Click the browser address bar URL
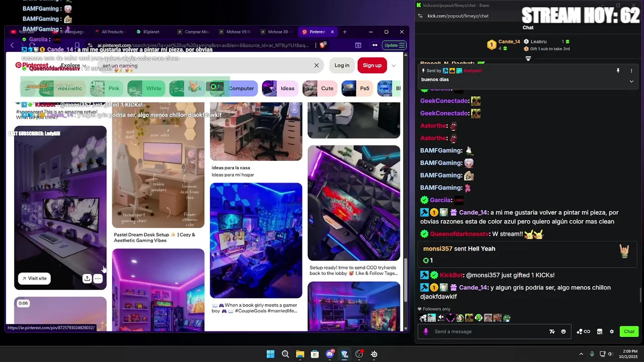 pos(203,45)
